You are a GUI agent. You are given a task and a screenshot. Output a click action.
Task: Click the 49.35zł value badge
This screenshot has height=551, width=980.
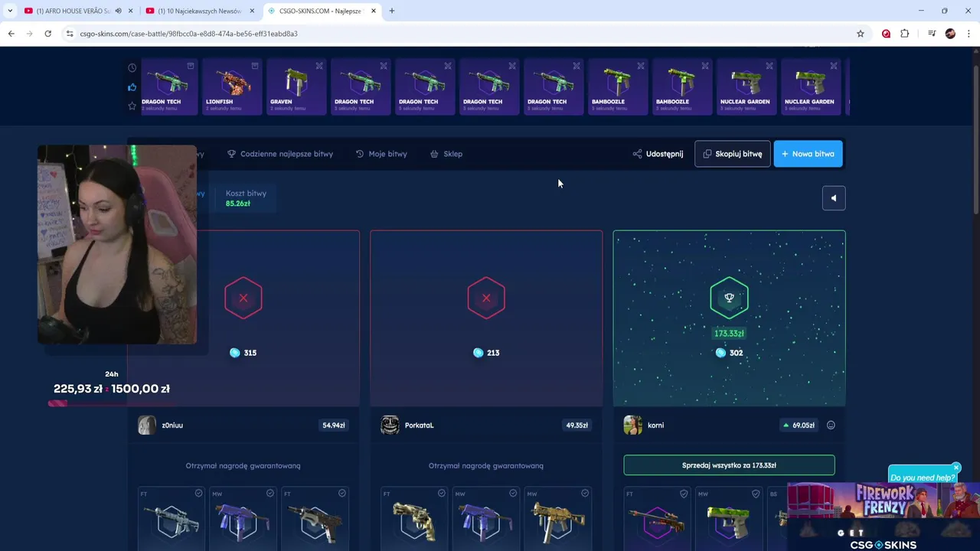pos(577,425)
